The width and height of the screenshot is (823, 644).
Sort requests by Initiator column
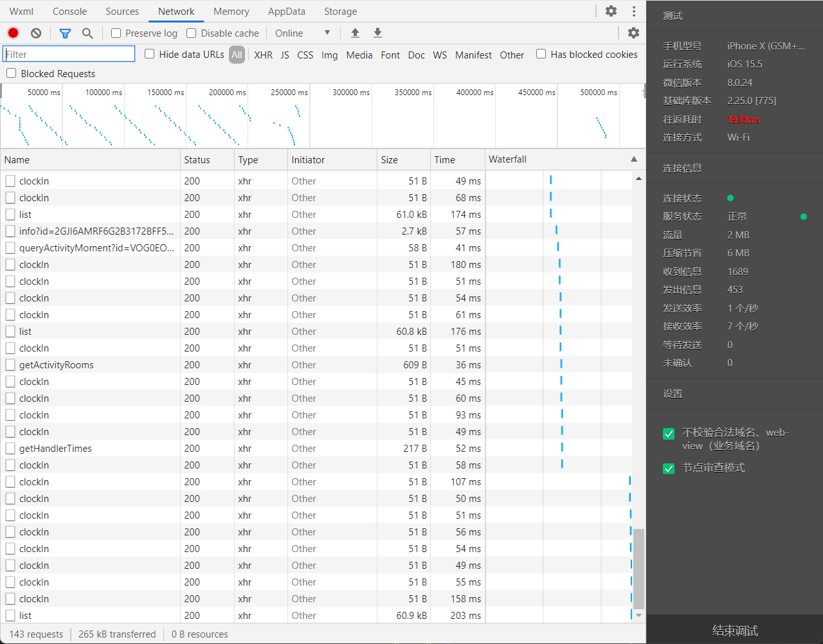(x=332, y=159)
